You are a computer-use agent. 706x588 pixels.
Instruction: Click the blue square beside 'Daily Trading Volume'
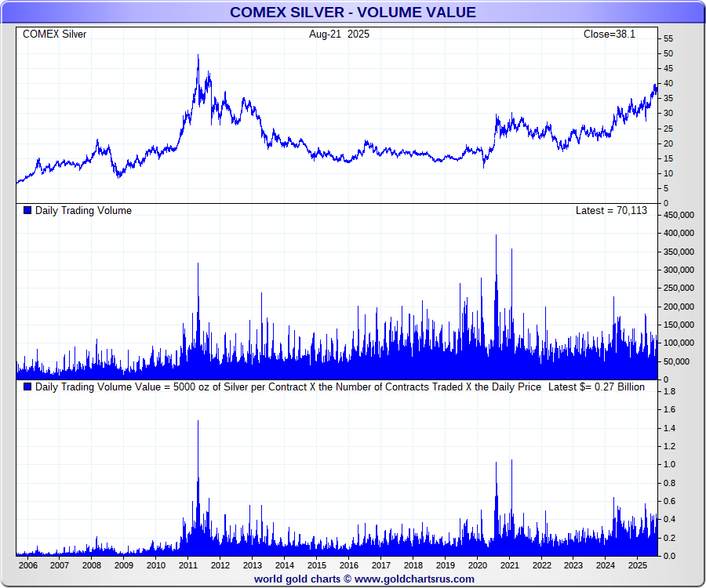point(27,210)
